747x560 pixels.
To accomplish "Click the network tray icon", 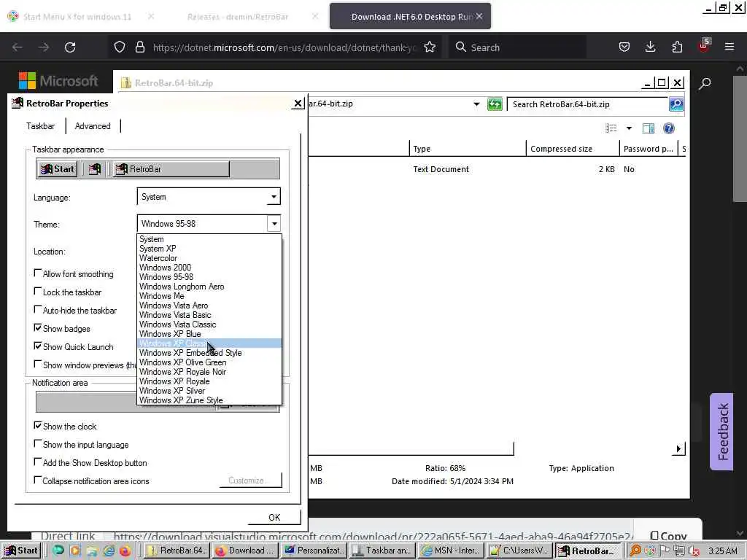I will (x=679, y=551).
